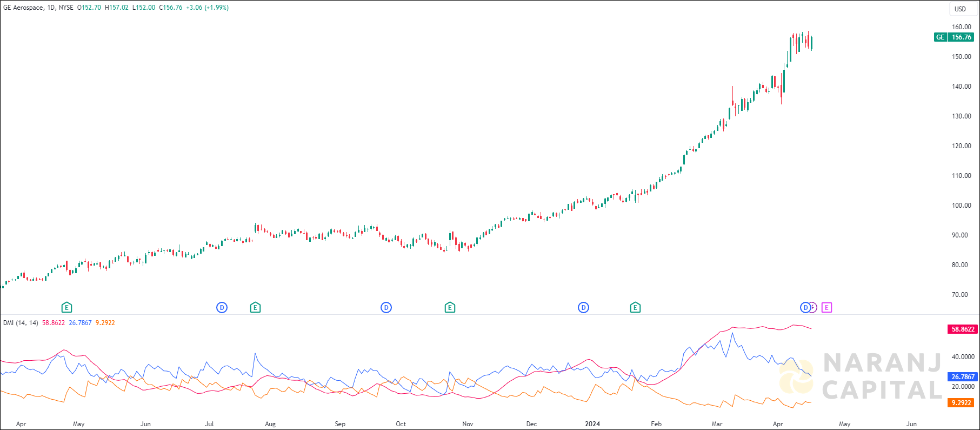Click the Oct label on the time axis
Viewport: 980px width, 430px height.
click(x=401, y=424)
